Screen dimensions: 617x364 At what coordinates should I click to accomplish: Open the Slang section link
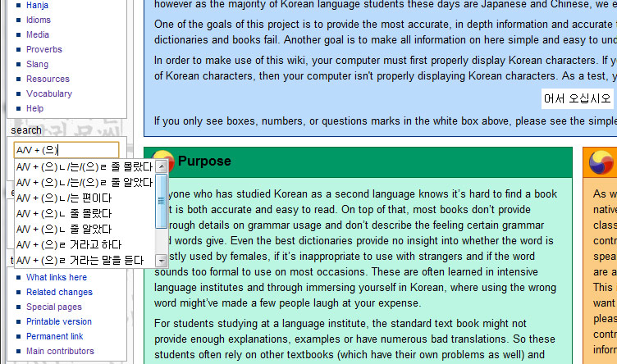[38, 64]
